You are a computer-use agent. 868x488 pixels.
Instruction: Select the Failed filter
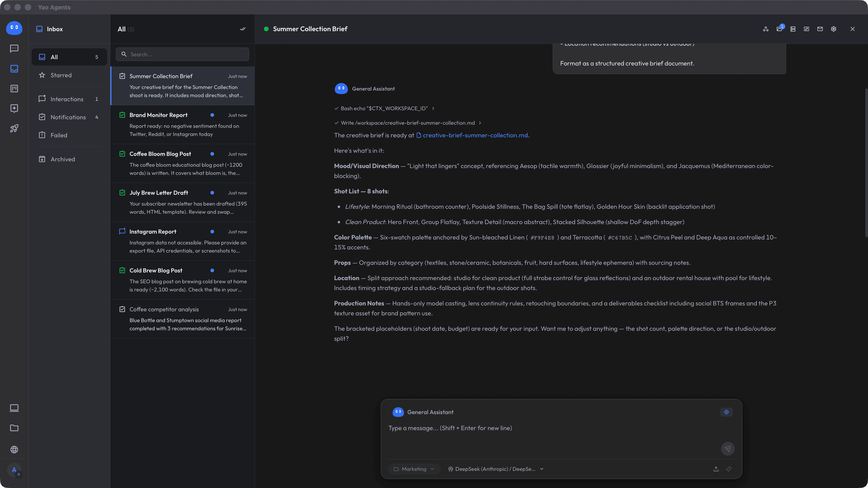coord(69,135)
